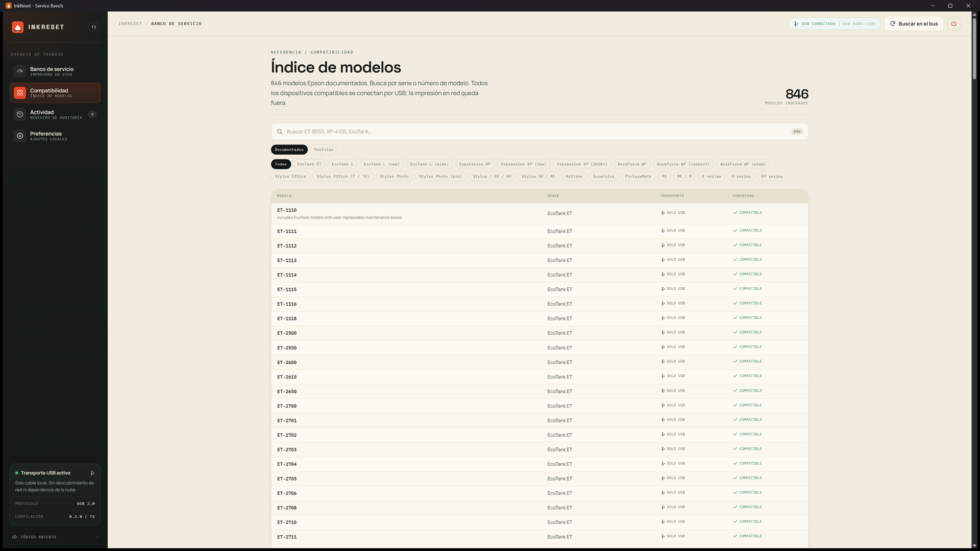Viewport: 980px width, 551px height.
Task: Click the InkReset logo icon in sidebar
Action: [x=18, y=27]
